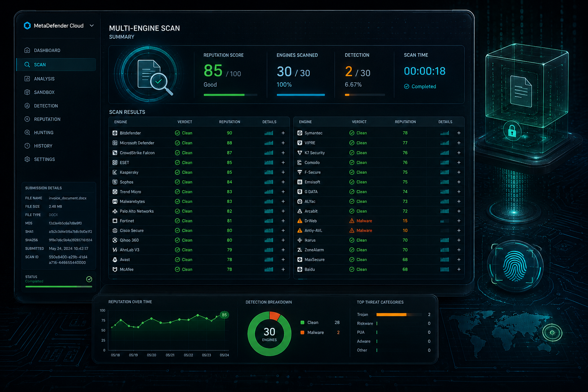Click the scanned document magnifier graphic

click(x=154, y=78)
